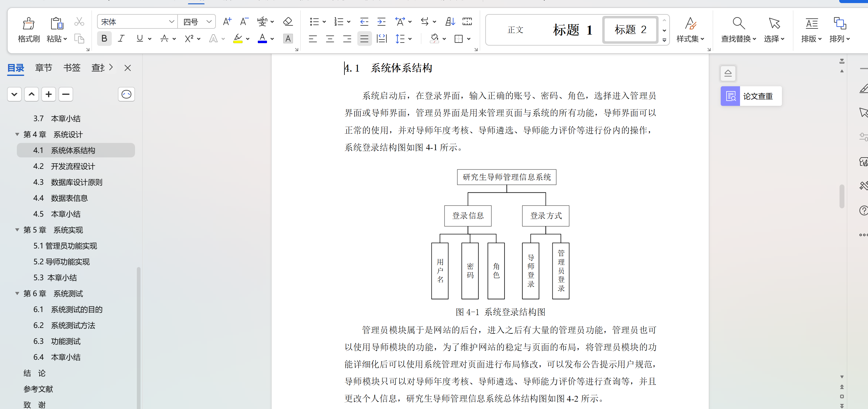868x409 pixels.
Task: Toggle character shading A button
Action: point(288,39)
